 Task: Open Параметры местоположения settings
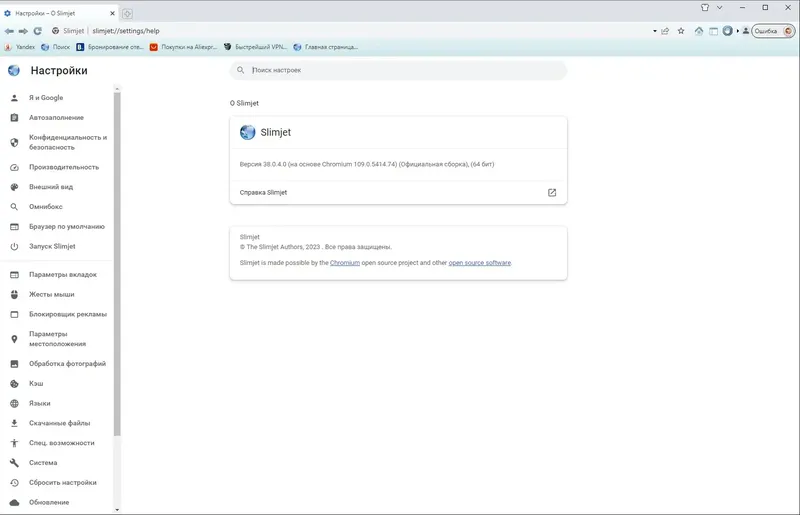57,339
